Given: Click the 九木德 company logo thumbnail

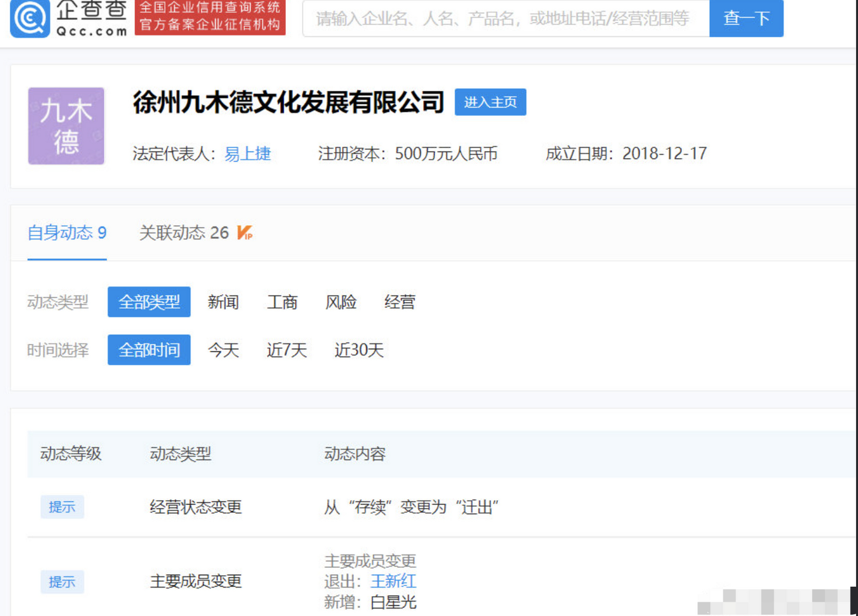Looking at the screenshot, I should 66,126.
